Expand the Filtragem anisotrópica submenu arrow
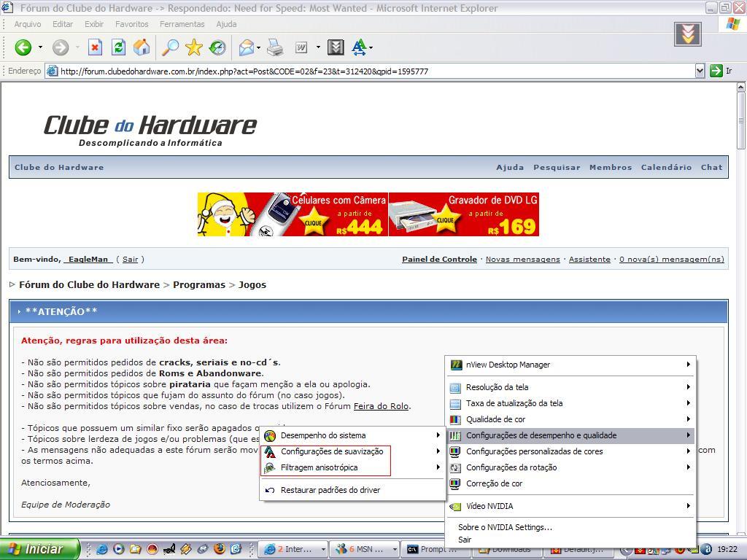747x560 pixels. (x=438, y=467)
